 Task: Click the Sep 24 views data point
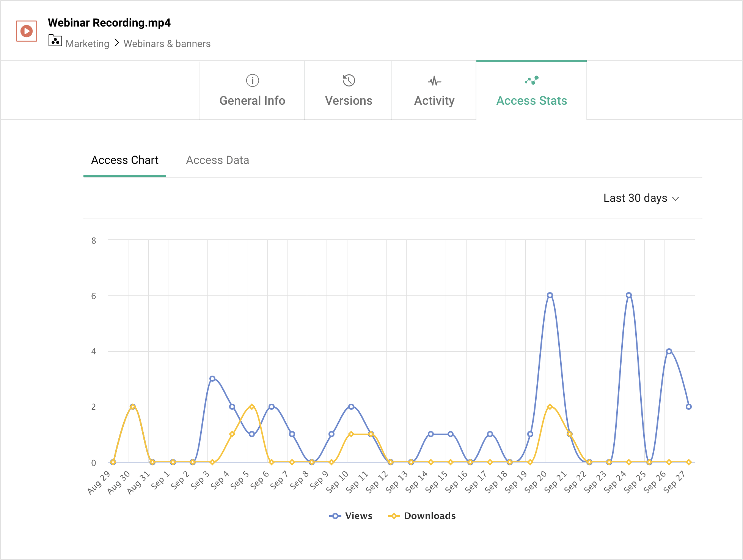(x=628, y=295)
